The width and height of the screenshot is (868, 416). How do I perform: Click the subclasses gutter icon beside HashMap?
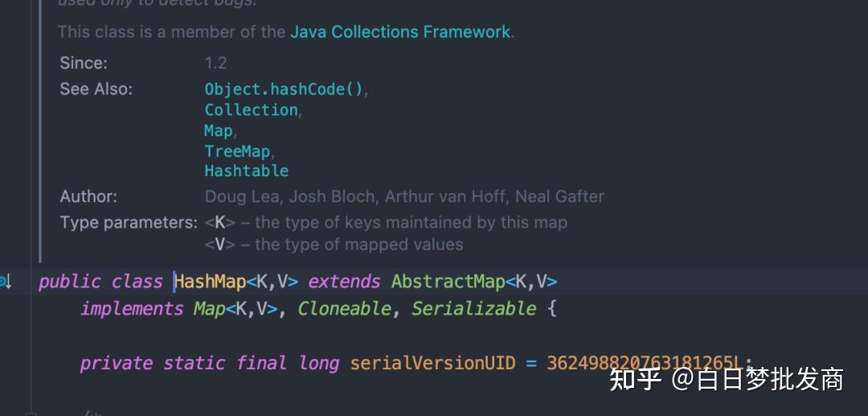coord(5,282)
